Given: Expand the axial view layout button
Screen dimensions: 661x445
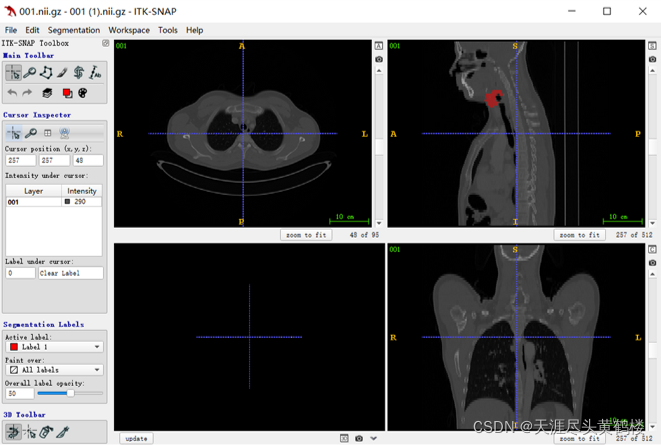Looking at the screenshot, I should point(379,46).
